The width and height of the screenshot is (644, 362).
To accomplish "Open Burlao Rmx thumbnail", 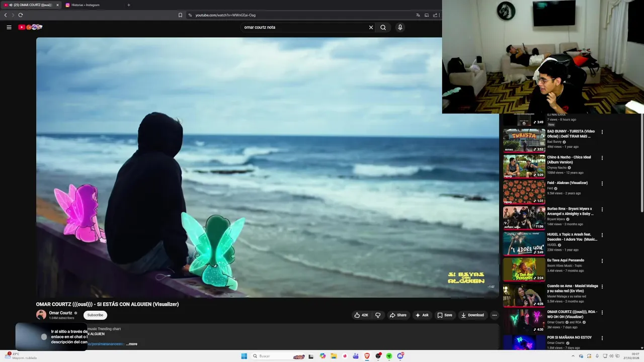I will pyautogui.click(x=524, y=217).
